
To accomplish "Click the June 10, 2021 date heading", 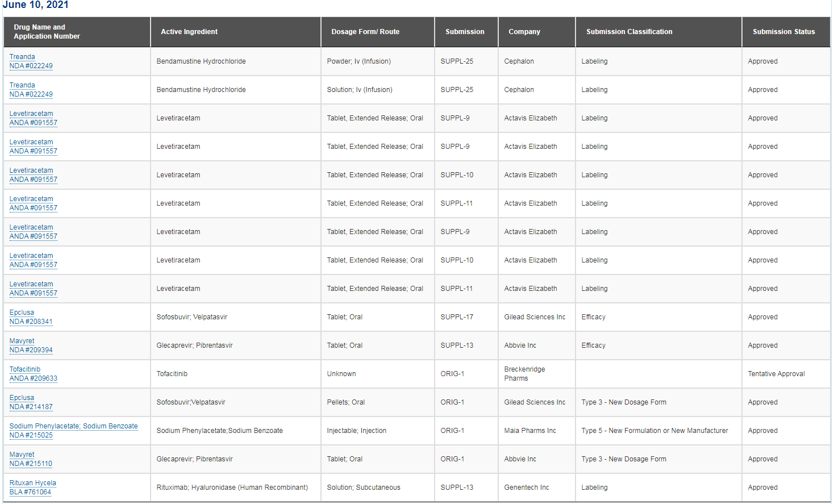I will pyautogui.click(x=36, y=5).
